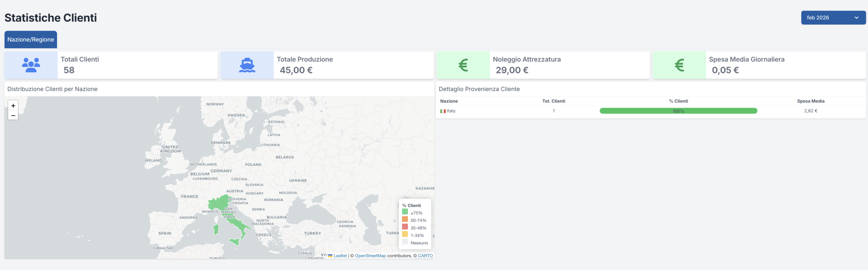
Task: Zoom in the map with plus button
Action: [x=13, y=106]
